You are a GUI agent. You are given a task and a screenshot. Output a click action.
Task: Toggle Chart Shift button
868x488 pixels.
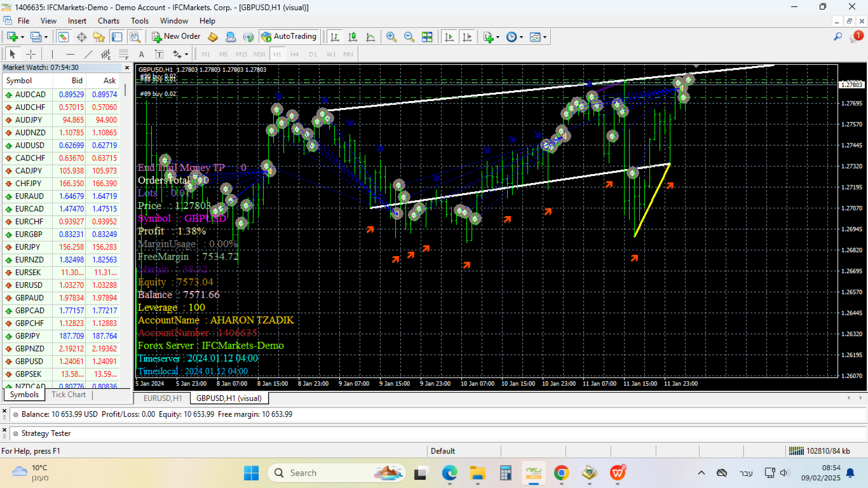point(467,37)
